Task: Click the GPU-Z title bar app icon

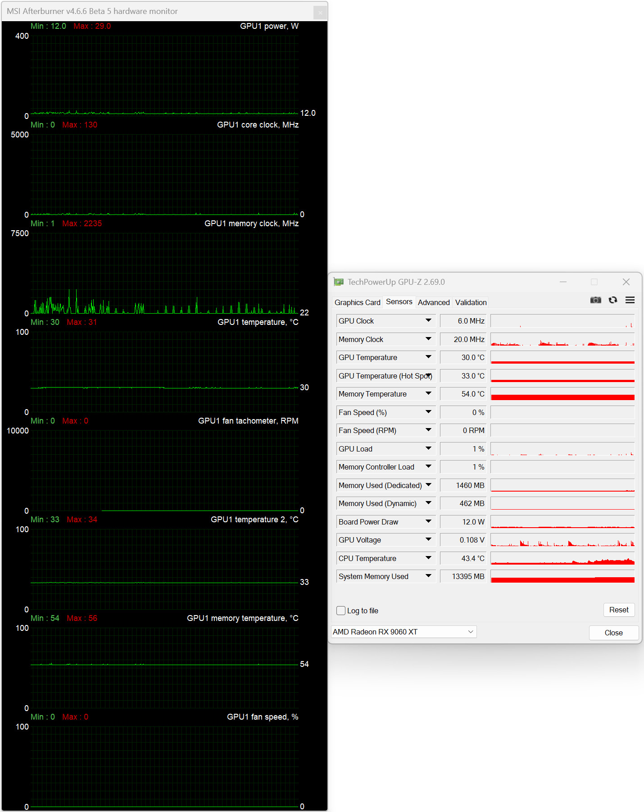Action: pyautogui.click(x=339, y=282)
